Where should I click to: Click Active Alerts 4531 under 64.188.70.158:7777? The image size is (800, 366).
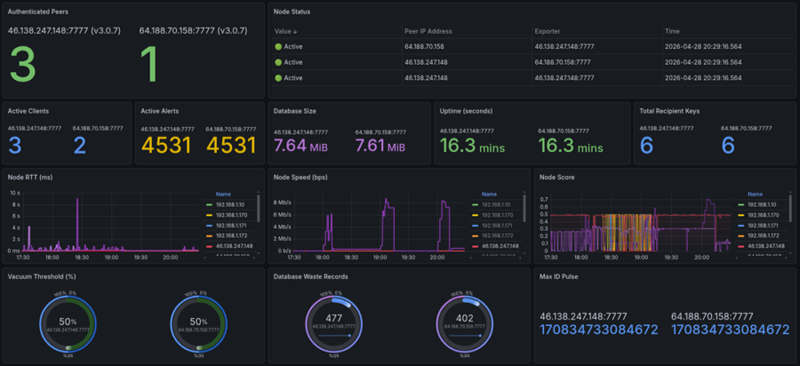(x=231, y=146)
